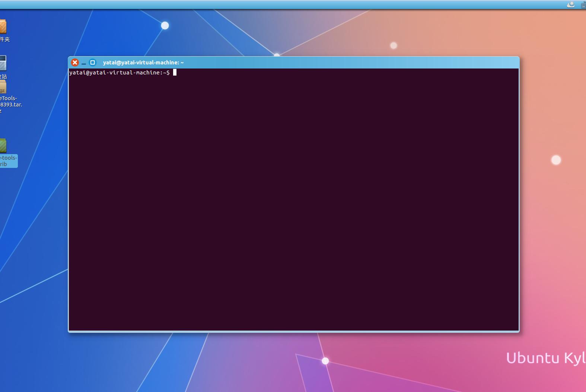The image size is (586, 392).
Task: Click the terminal block cursor
Action: 175,73
